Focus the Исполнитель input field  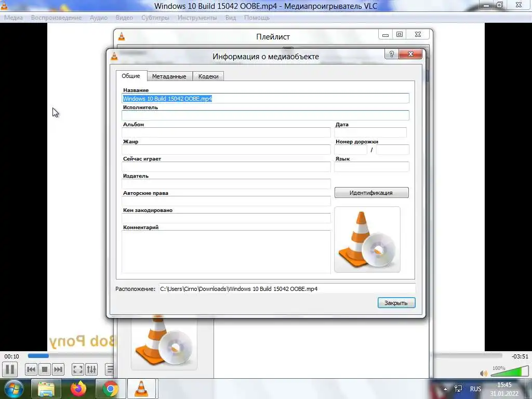(265, 115)
